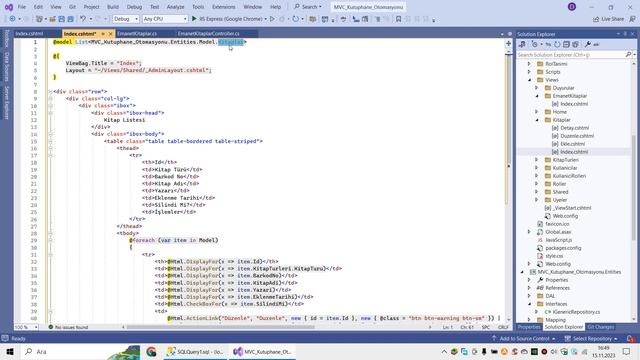This screenshot has height=360, width=640.
Task: Click Live Share in the top-right corner
Action: 608,19
